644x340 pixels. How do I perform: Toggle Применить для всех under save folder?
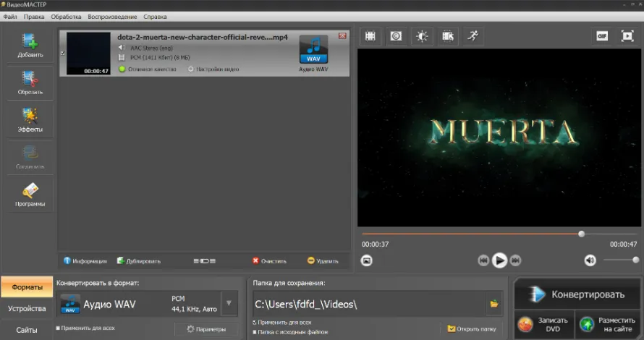click(x=255, y=323)
